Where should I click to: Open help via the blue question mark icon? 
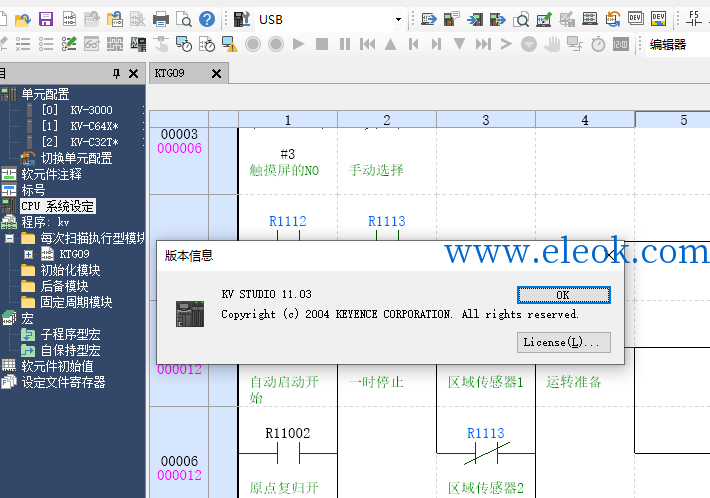207,19
